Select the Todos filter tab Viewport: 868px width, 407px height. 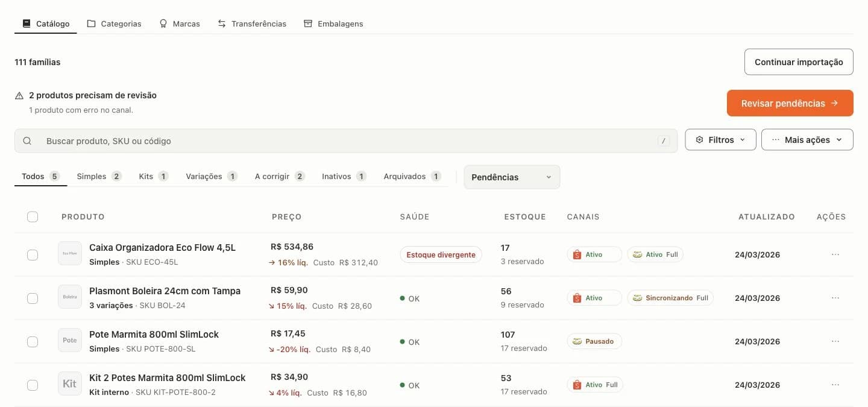40,176
